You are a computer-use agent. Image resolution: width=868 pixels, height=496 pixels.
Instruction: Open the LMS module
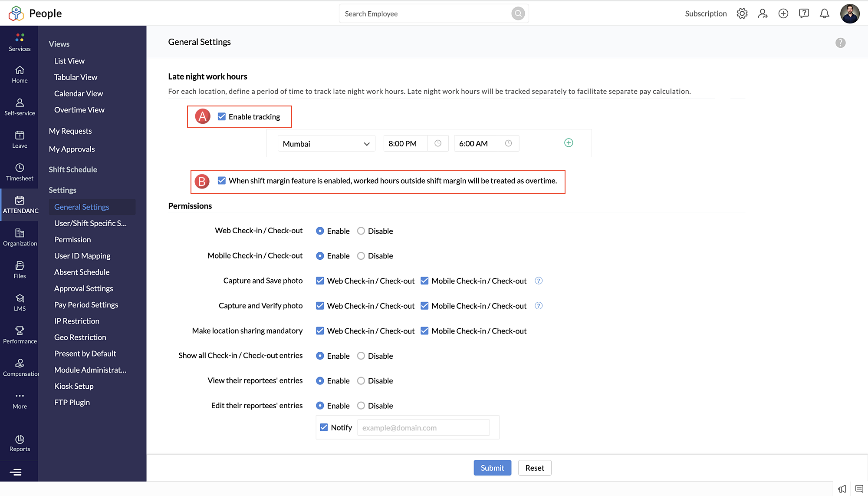click(x=20, y=303)
